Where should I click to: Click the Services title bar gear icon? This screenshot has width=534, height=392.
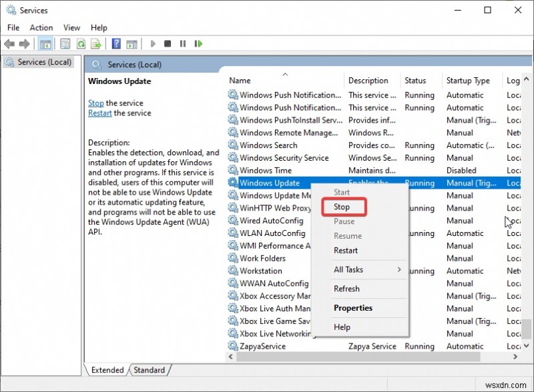(x=11, y=10)
